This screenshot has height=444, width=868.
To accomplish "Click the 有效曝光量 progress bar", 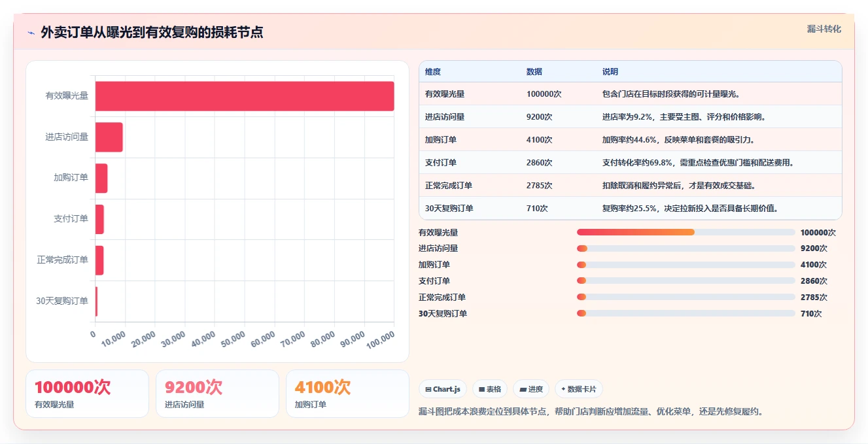I will click(x=686, y=232).
